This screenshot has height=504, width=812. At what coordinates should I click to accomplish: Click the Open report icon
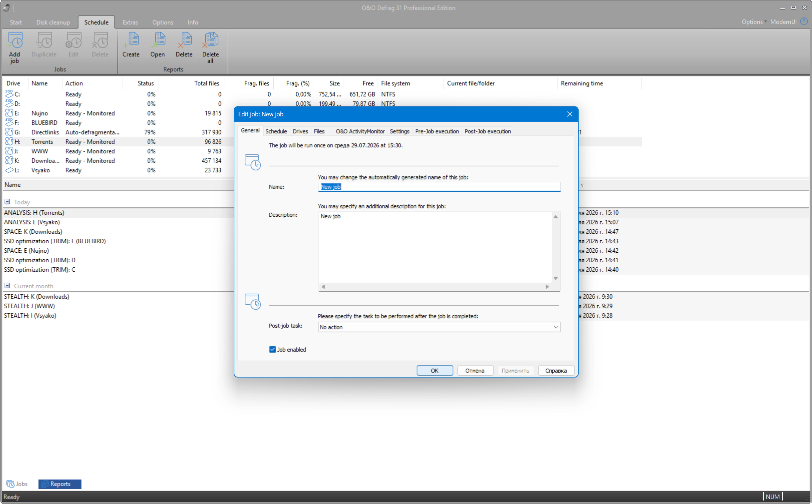(x=157, y=41)
